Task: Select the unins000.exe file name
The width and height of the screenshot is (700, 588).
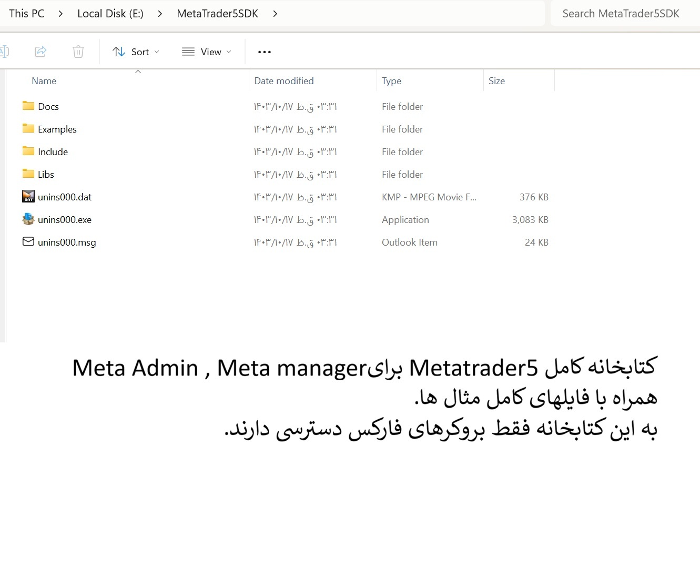Action: [x=65, y=219]
